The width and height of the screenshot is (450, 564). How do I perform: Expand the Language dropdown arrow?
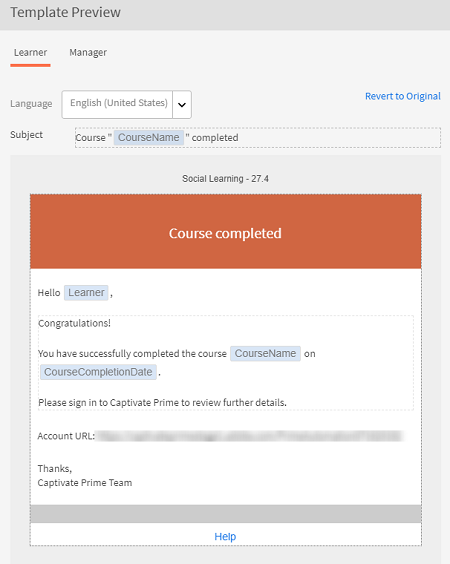(182, 105)
